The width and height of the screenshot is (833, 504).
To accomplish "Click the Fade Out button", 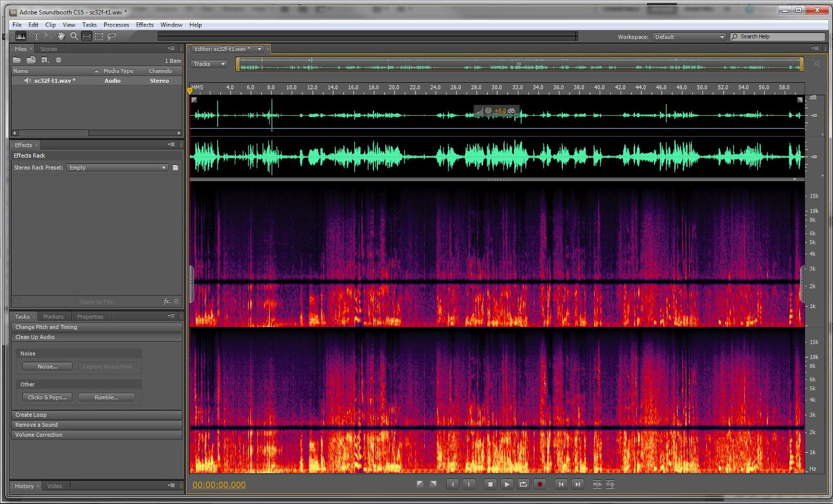I will pos(433,484).
